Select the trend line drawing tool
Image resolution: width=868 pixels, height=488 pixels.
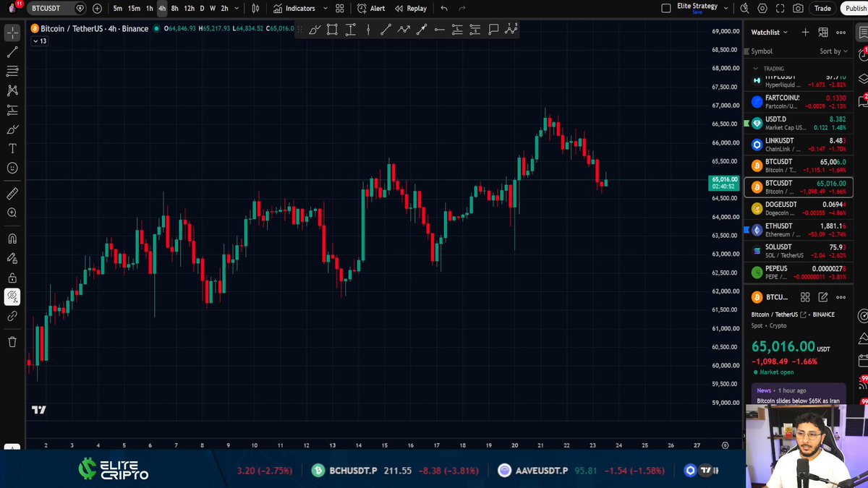point(12,52)
